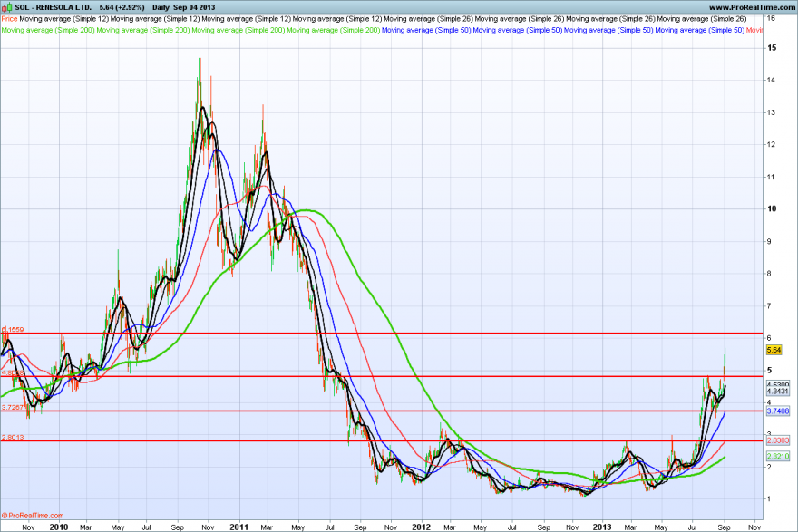Click the Mar label right after 2010

85,527
